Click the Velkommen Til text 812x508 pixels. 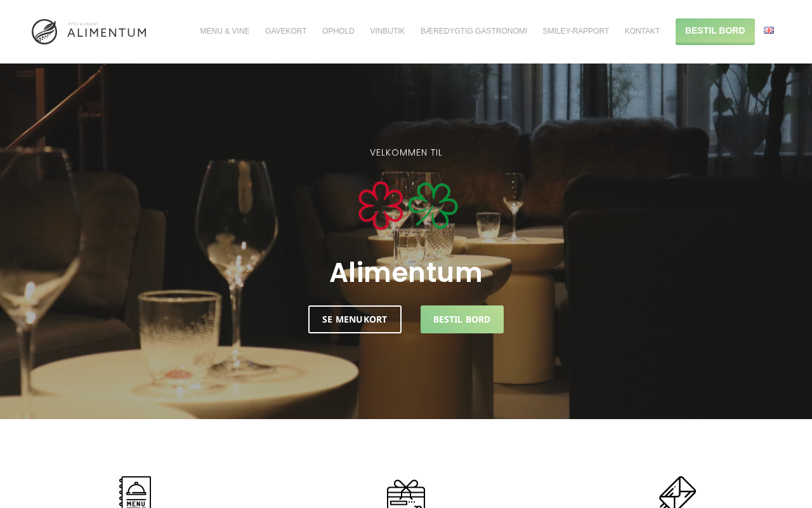click(x=406, y=152)
